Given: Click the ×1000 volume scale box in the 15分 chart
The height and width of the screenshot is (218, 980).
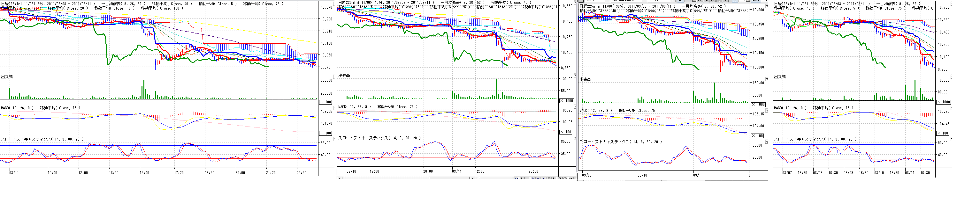Looking at the screenshot, I should (567, 101).
